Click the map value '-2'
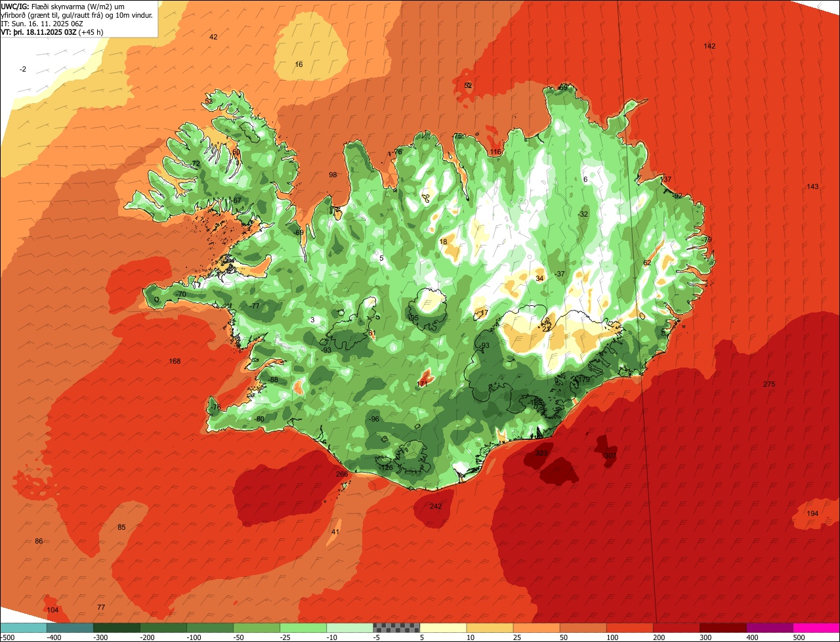This screenshot has width=840, height=642. [23, 69]
